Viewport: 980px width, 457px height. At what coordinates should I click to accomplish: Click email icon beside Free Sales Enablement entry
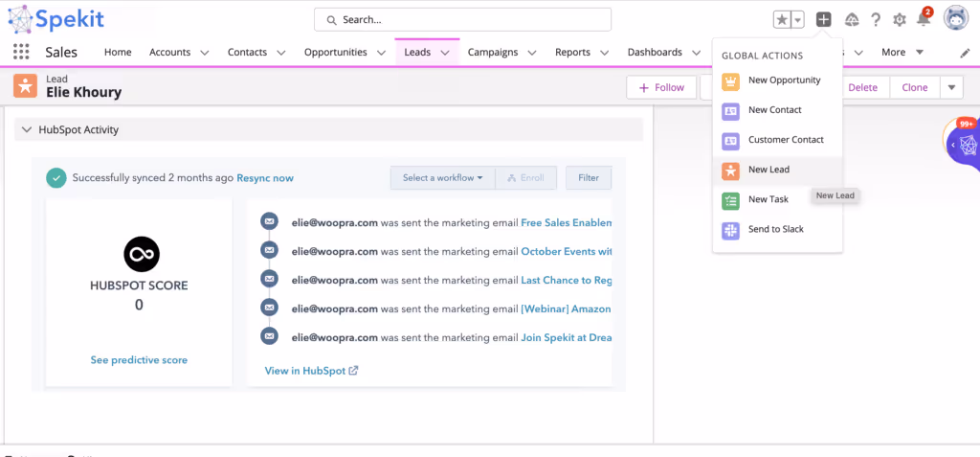click(269, 221)
